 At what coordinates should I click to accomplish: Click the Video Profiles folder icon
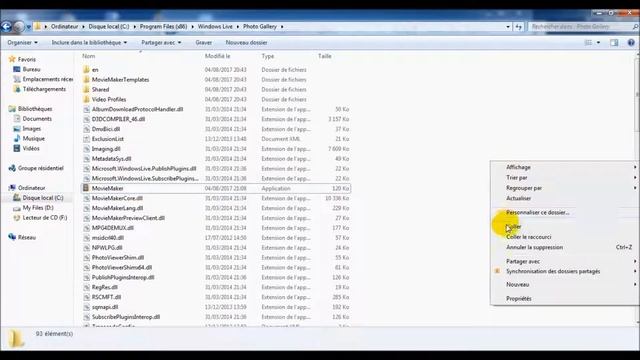click(x=86, y=99)
